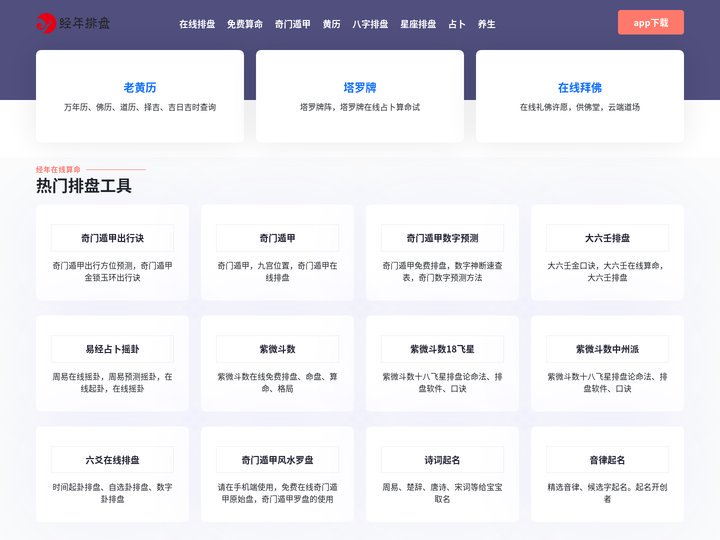Select 黄历 in the navigation bar

click(332, 24)
